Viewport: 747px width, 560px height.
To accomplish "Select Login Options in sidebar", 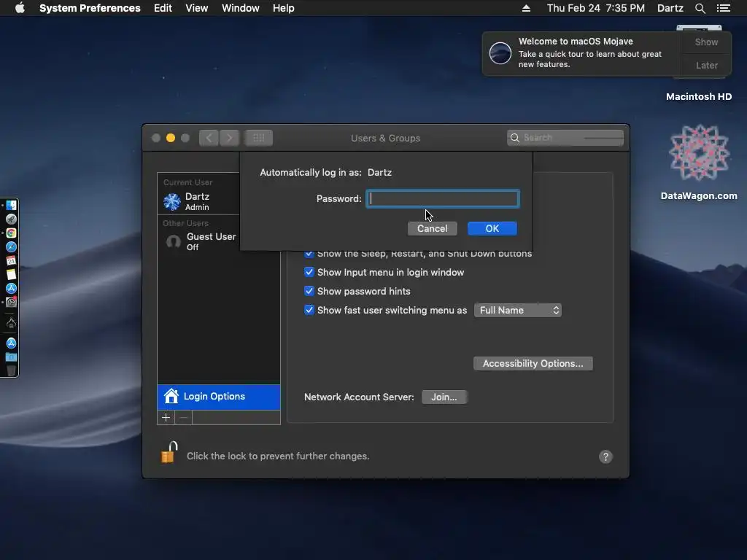I will point(219,397).
